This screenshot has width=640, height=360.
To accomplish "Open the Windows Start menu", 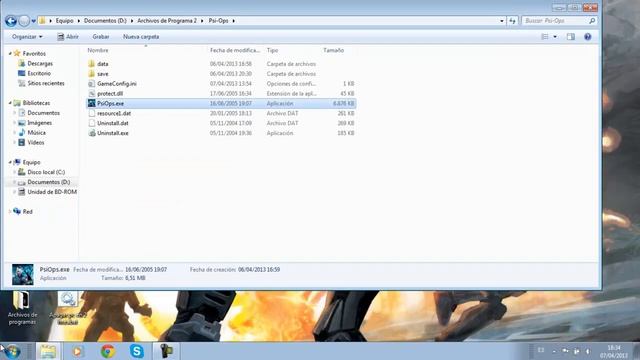I will pos(12,351).
